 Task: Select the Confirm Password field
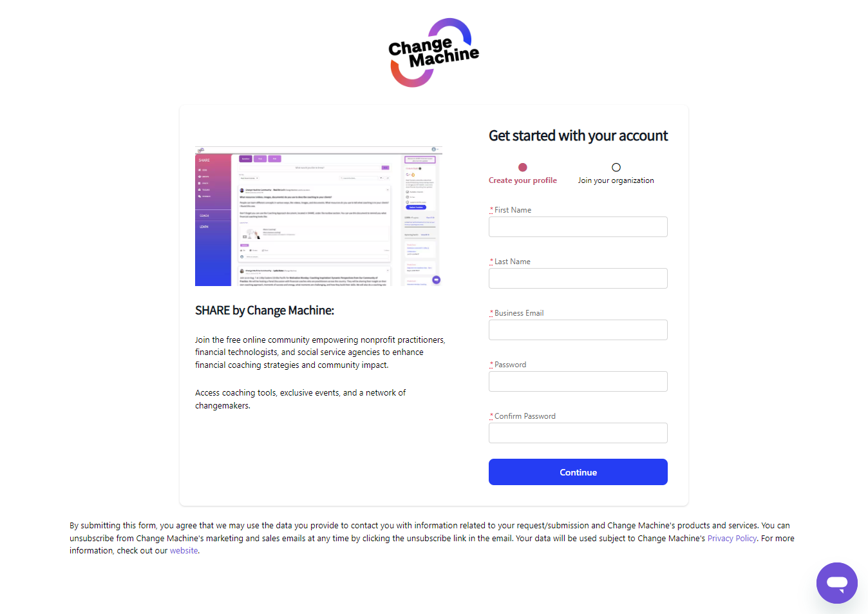(578, 433)
